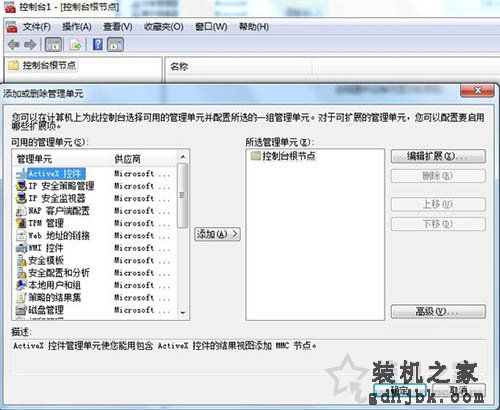
Task: Select the Web 地址的链接 row text
Action: click(x=59, y=236)
